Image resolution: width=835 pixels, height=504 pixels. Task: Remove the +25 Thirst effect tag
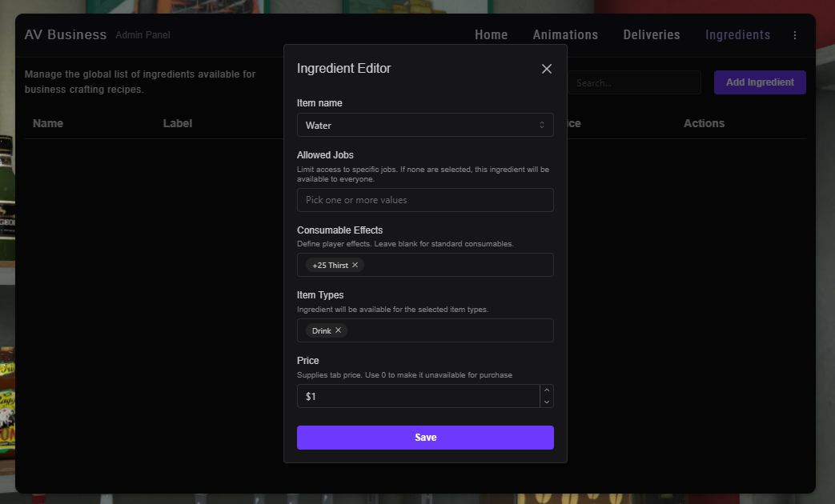click(355, 265)
